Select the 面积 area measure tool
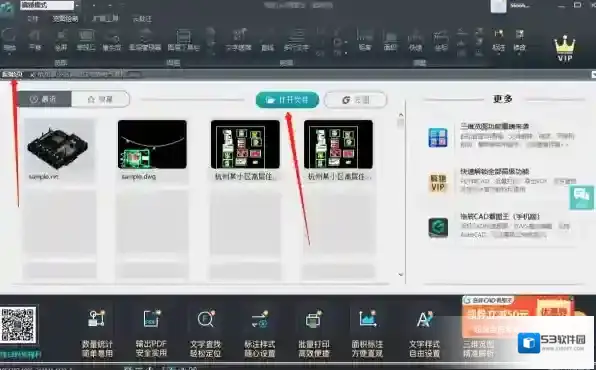This screenshot has height=370, width=596. (x=390, y=40)
